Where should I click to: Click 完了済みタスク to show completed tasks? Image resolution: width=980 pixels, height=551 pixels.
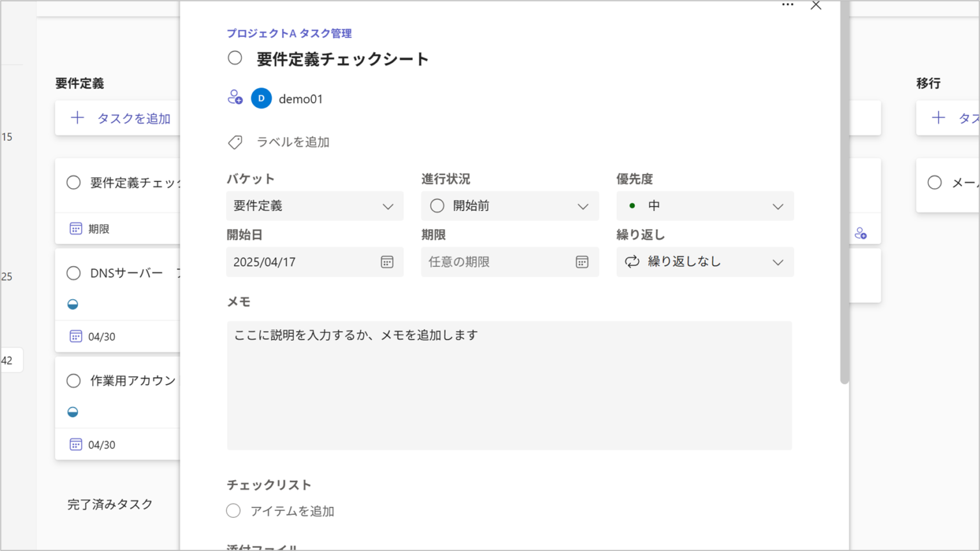108,504
